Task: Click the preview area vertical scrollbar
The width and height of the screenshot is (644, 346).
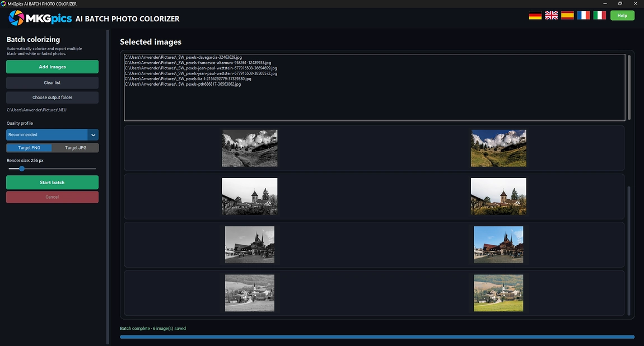Action: [x=629, y=250]
